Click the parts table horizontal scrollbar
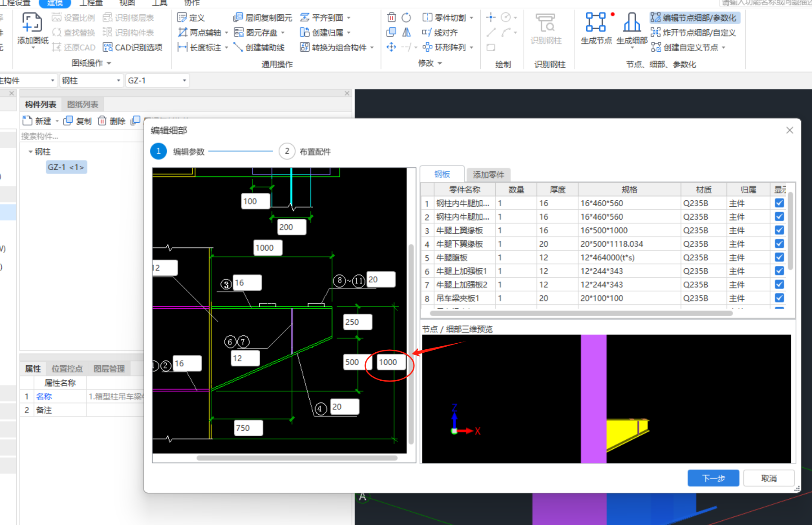812x525 pixels. (581, 313)
